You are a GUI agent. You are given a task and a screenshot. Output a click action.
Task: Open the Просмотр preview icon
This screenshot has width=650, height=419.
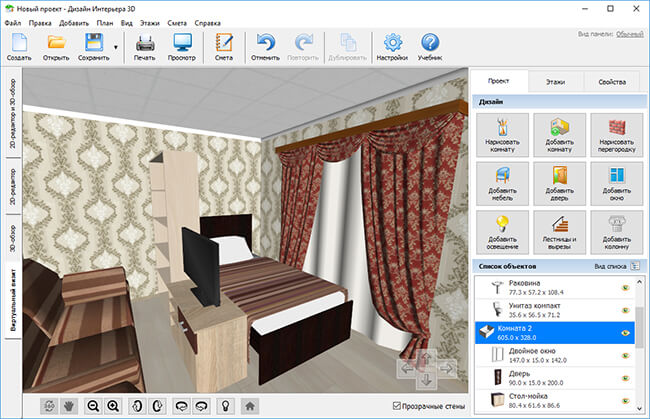click(x=182, y=47)
